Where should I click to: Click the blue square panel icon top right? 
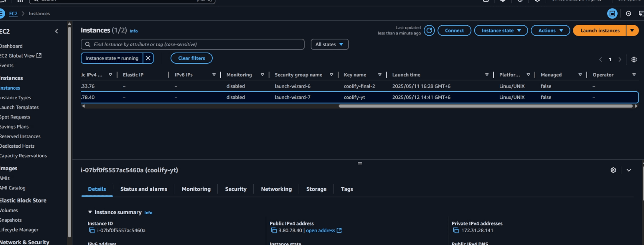612,14
